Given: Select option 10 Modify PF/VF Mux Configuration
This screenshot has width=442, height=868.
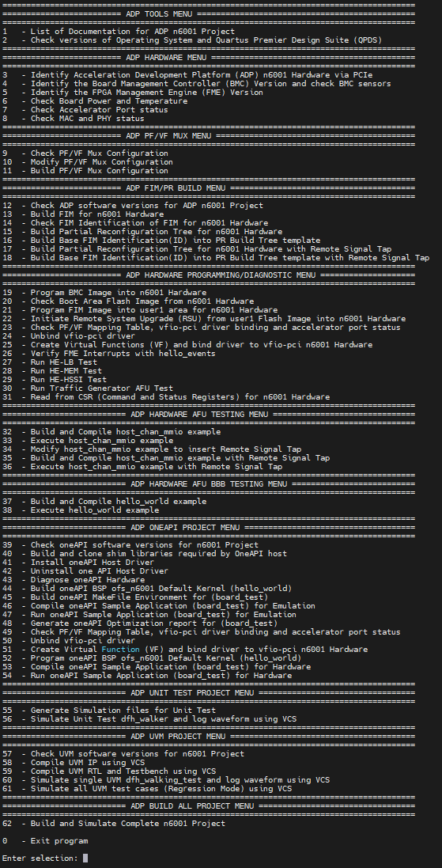Looking at the screenshot, I should pyautogui.click(x=88, y=162).
